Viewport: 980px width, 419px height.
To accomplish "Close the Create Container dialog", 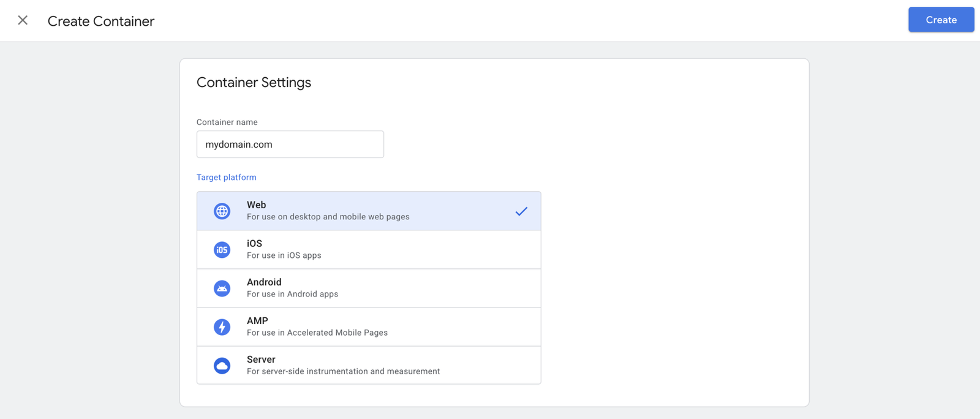I will (x=23, y=20).
